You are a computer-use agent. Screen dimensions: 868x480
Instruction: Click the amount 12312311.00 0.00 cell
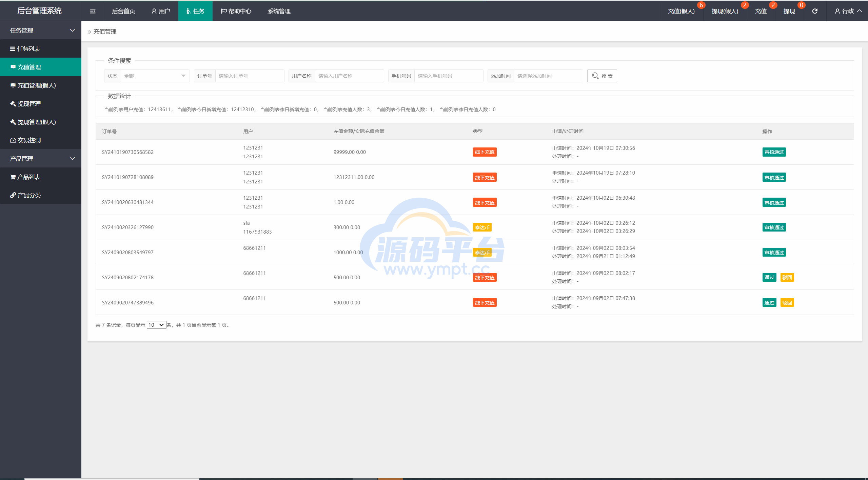click(x=354, y=177)
